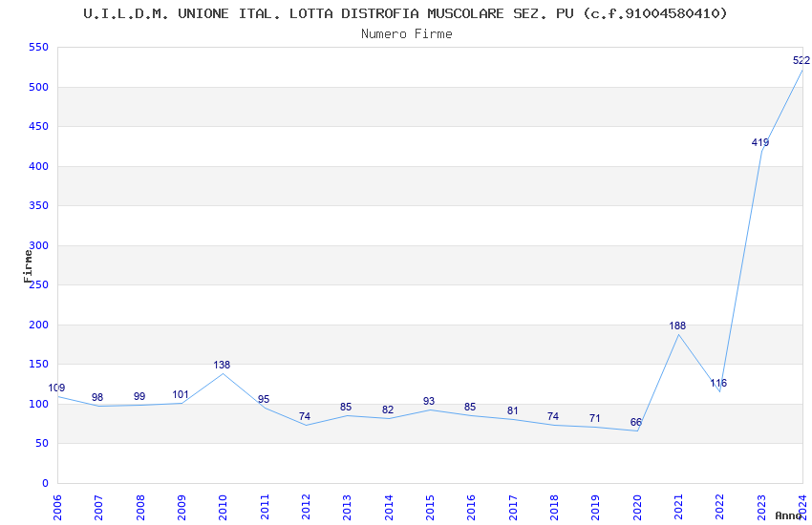812x525 pixels.
Task: Click the 2006 year axis label
Action: 57,505
